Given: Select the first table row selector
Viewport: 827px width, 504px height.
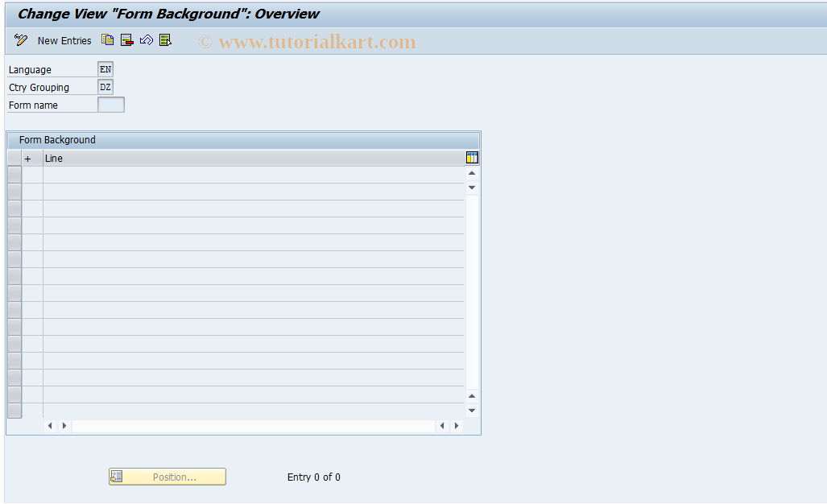Looking at the screenshot, I should click(x=14, y=175).
